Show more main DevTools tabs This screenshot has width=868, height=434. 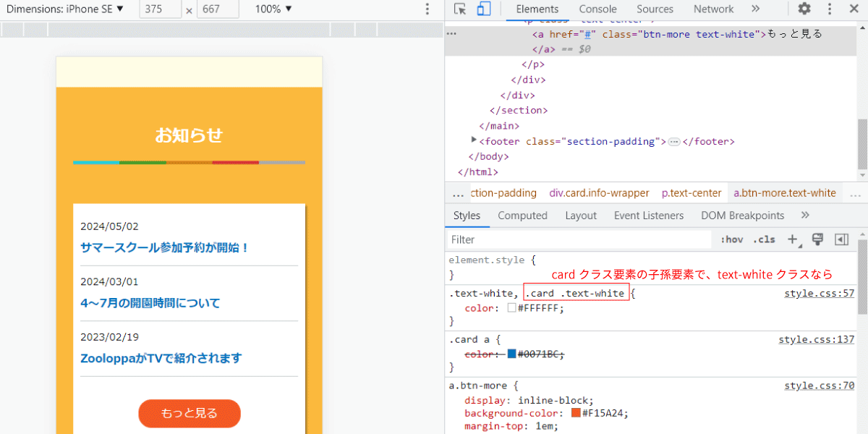pyautogui.click(x=756, y=9)
